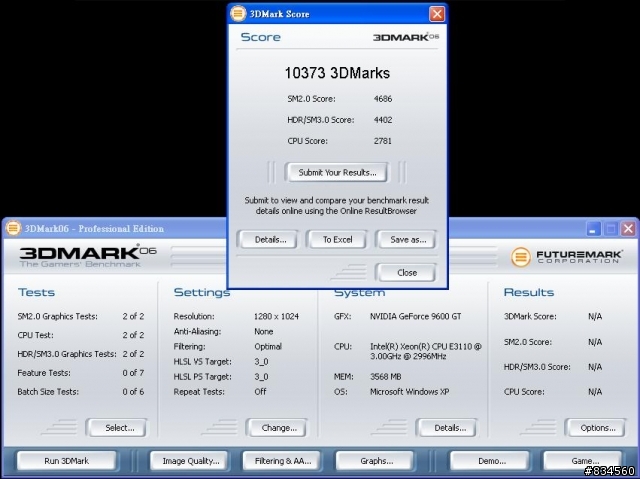This screenshot has height=479, width=640.
Task: Click the Feature Tests count 0 of 7
Action: (133, 373)
